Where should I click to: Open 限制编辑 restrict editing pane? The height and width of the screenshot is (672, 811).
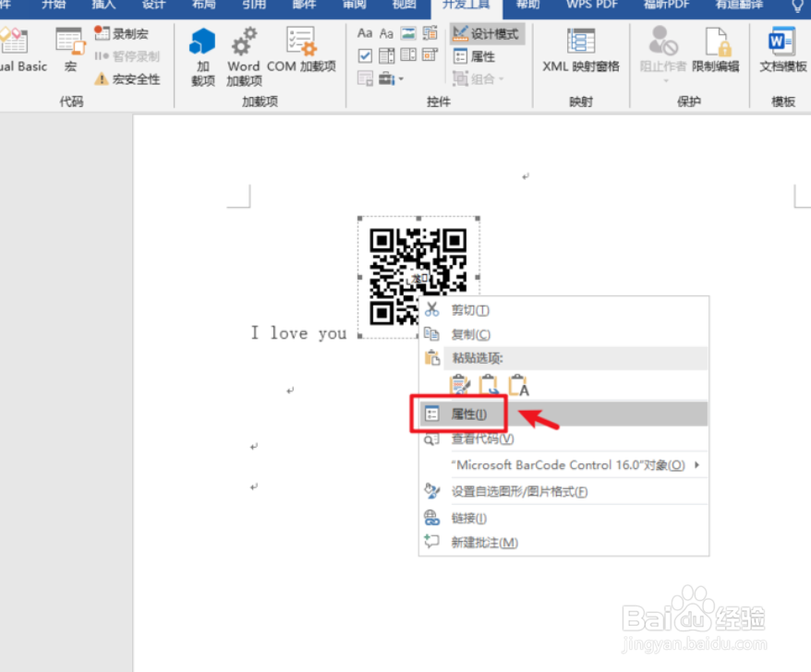(716, 51)
